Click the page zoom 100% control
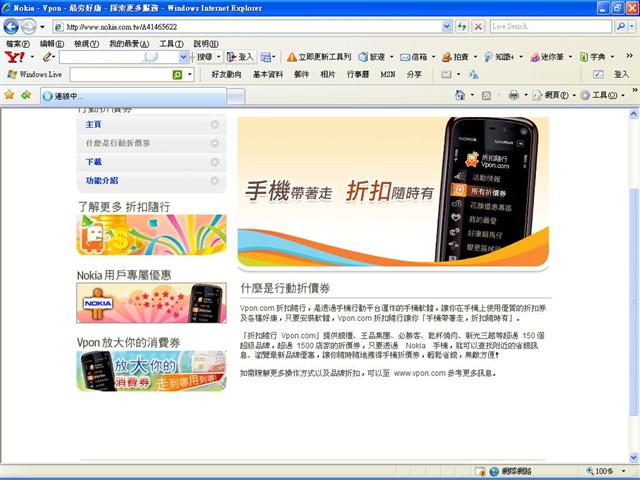This screenshot has width=640, height=480. 605,471
